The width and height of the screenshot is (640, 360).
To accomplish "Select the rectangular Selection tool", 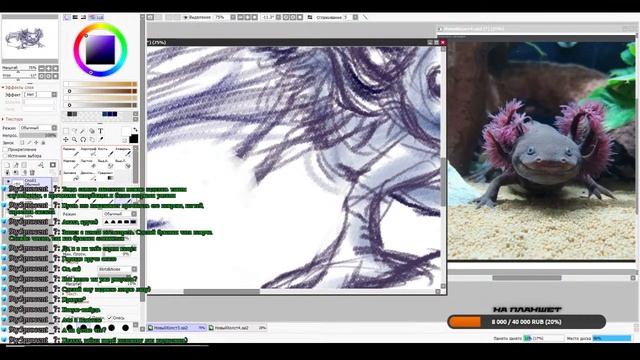I will click(x=66, y=131).
